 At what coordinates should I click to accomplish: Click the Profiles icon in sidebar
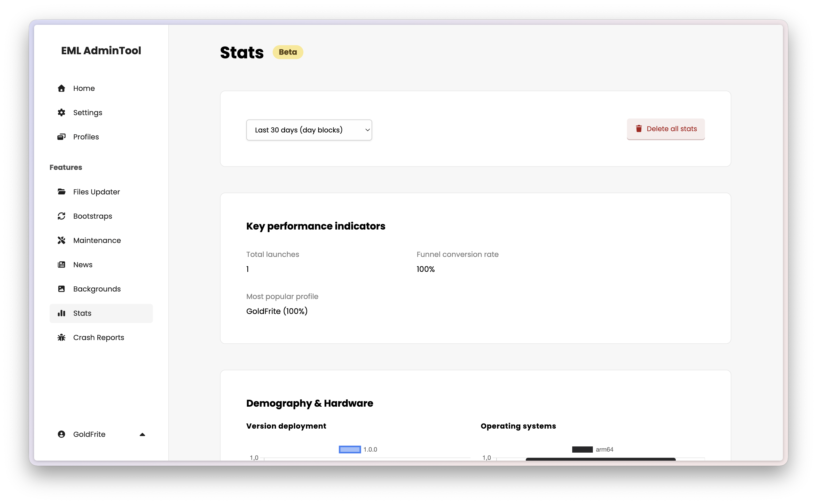tap(61, 137)
